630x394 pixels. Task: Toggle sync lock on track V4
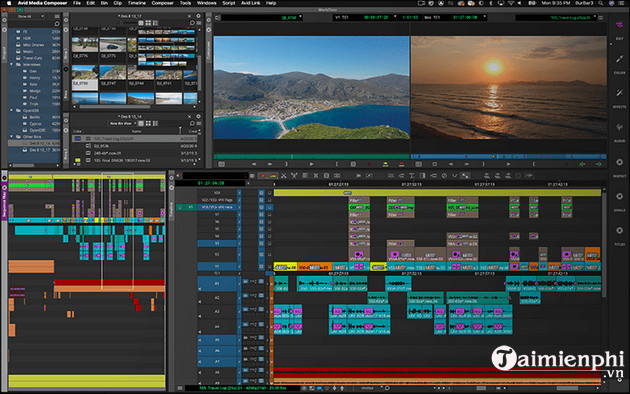[239, 236]
